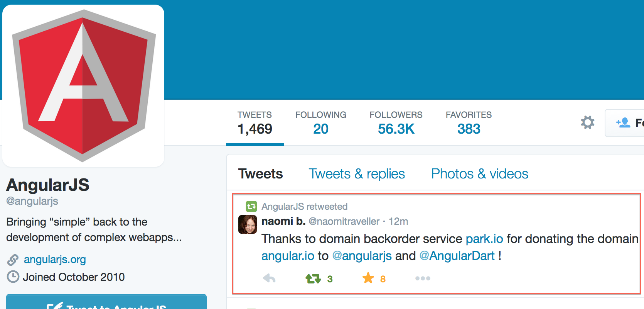Open the park.io link in tweet

pos(484,239)
